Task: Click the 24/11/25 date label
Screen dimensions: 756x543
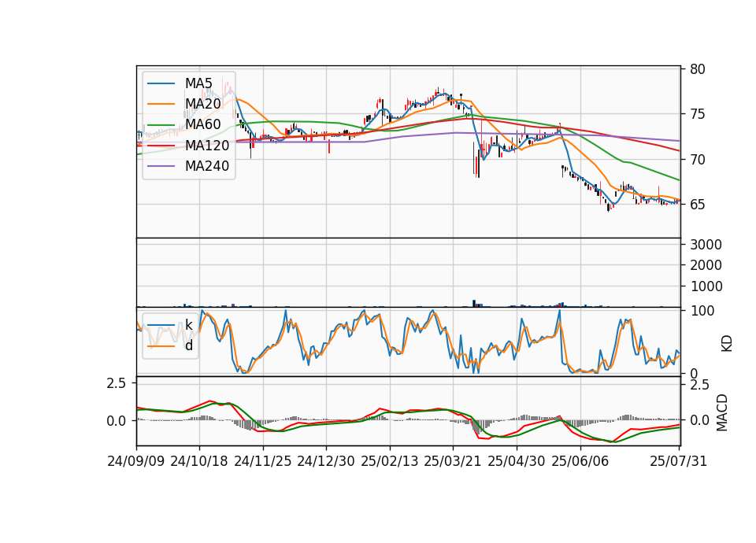Action: click(x=263, y=461)
